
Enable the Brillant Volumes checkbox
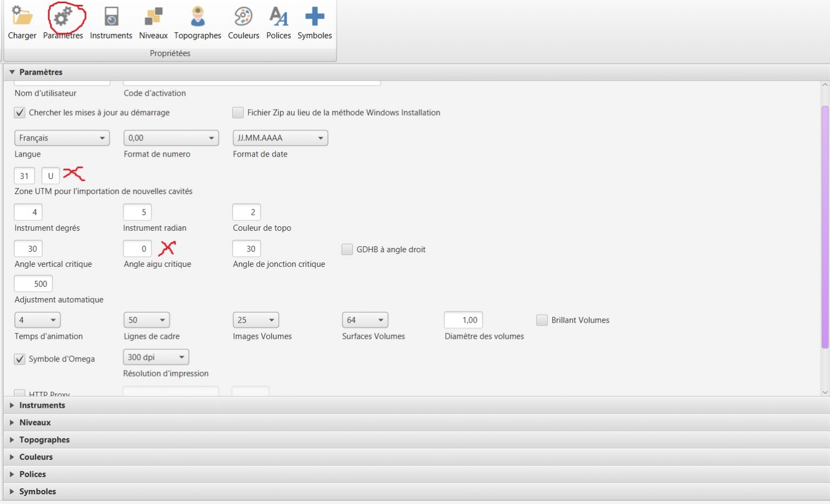point(541,320)
